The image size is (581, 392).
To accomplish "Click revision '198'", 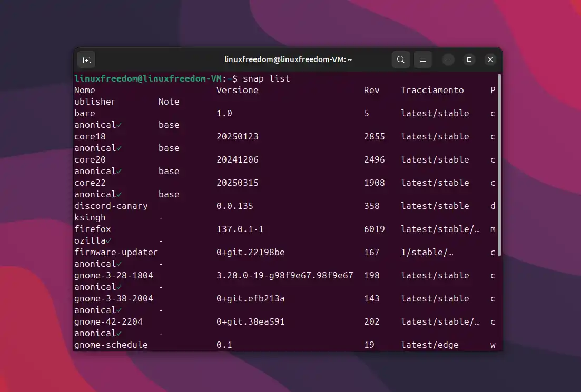I will click(372, 275).
